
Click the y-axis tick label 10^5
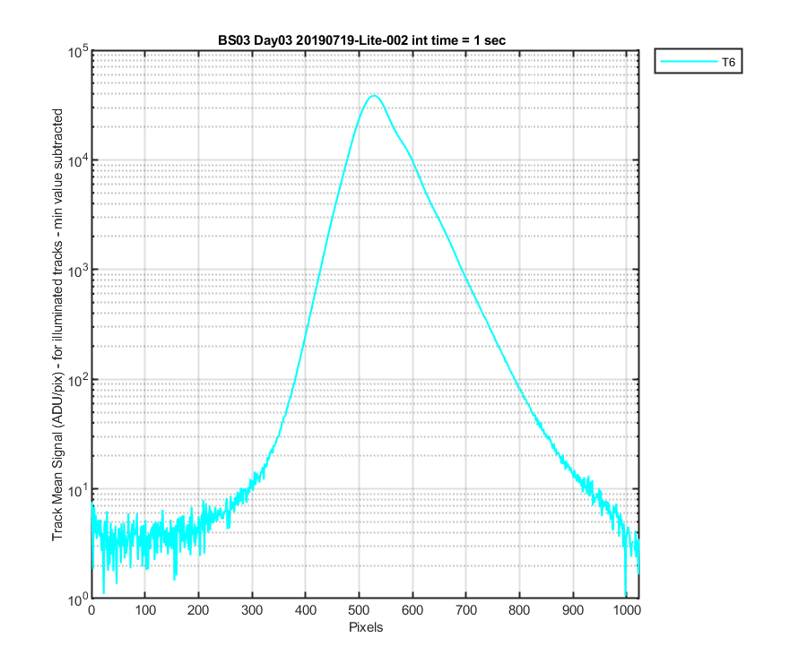point(78,51)
